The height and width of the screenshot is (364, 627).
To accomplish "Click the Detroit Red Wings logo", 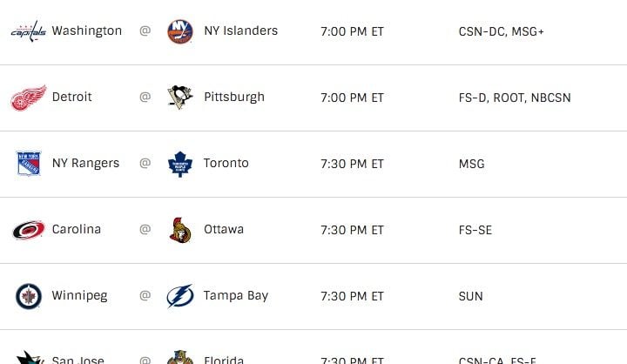I will point(29,98).
